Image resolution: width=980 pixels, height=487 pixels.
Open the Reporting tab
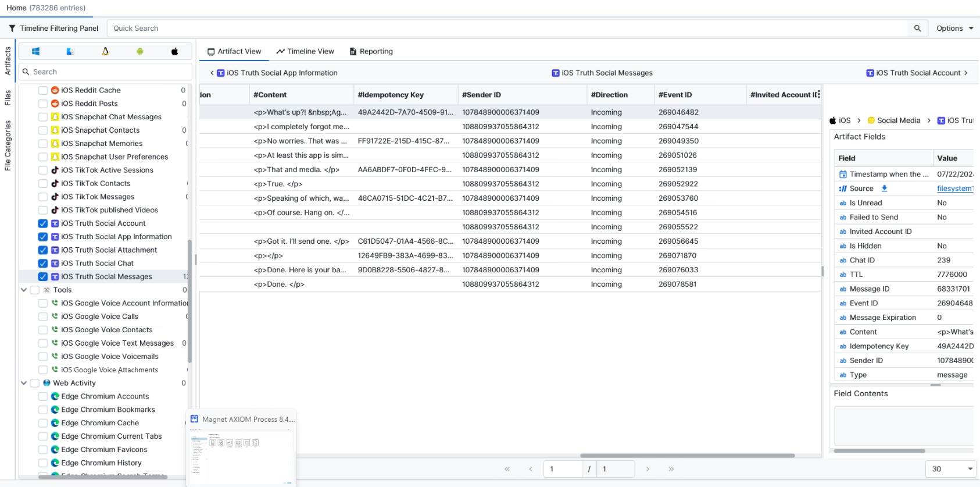[371, 51]
